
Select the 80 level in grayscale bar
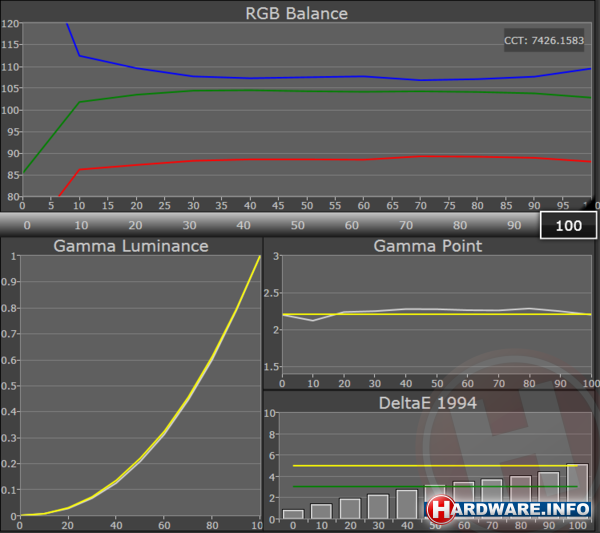pos(460,225)
